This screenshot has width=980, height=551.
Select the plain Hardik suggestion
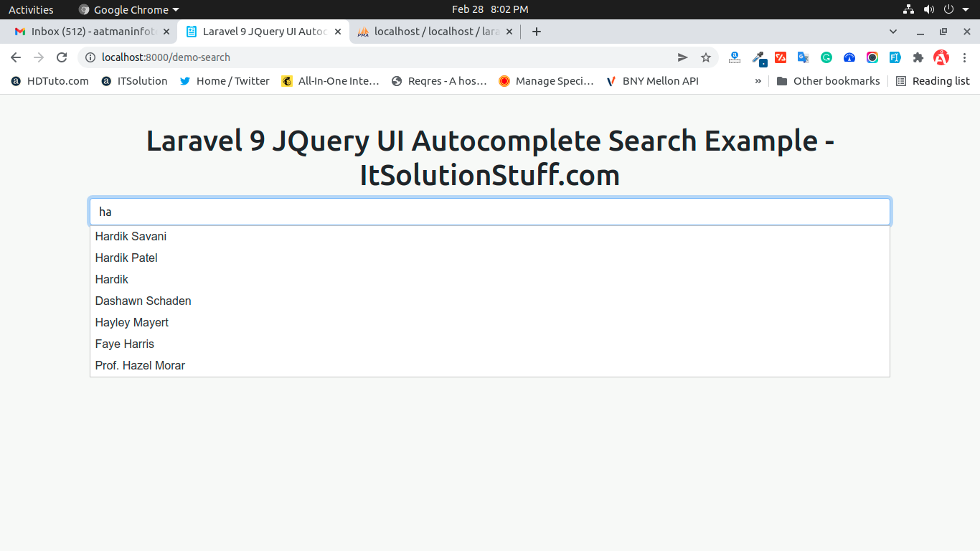490,279
